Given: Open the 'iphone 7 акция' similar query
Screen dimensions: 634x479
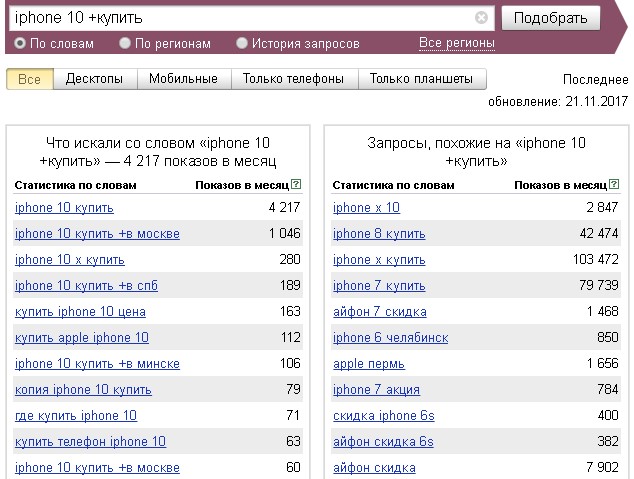Looking at the screenshot, I should pyautogui.click(x=376, y=390).
